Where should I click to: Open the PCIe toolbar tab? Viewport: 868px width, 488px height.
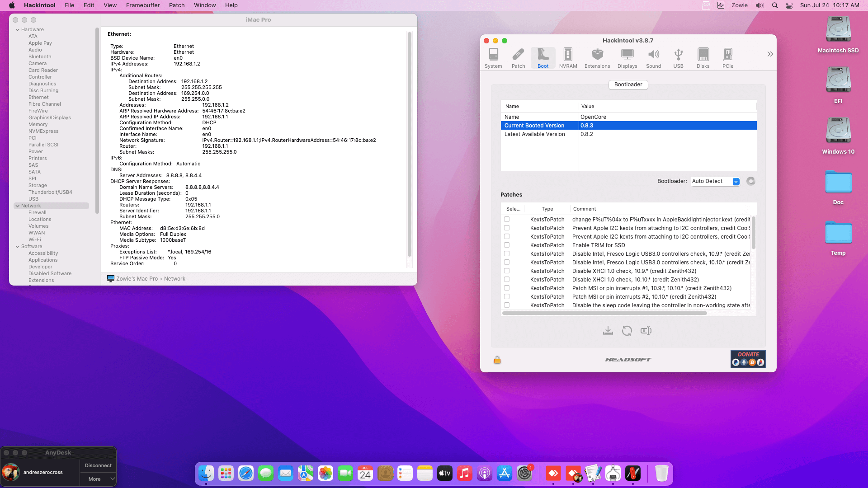tap(728, 58)
